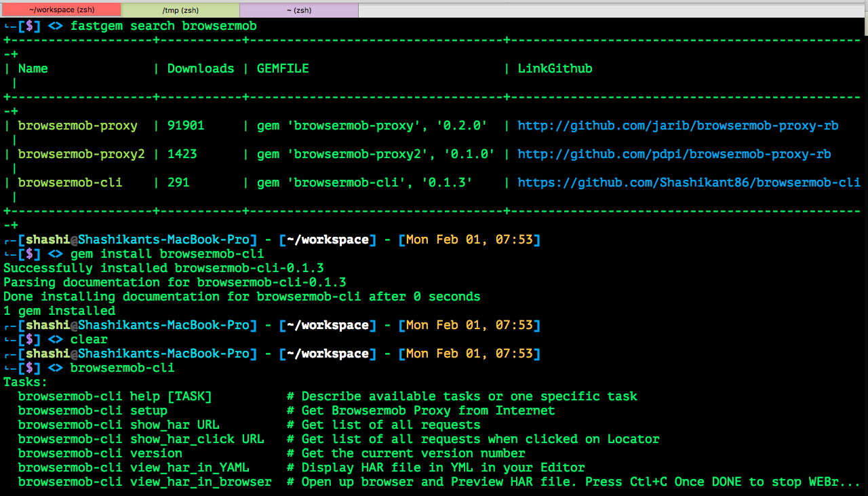Viewport: 868px width, 496px height.
Task: Click the download count 91901
Action: (x=186, y=126)
